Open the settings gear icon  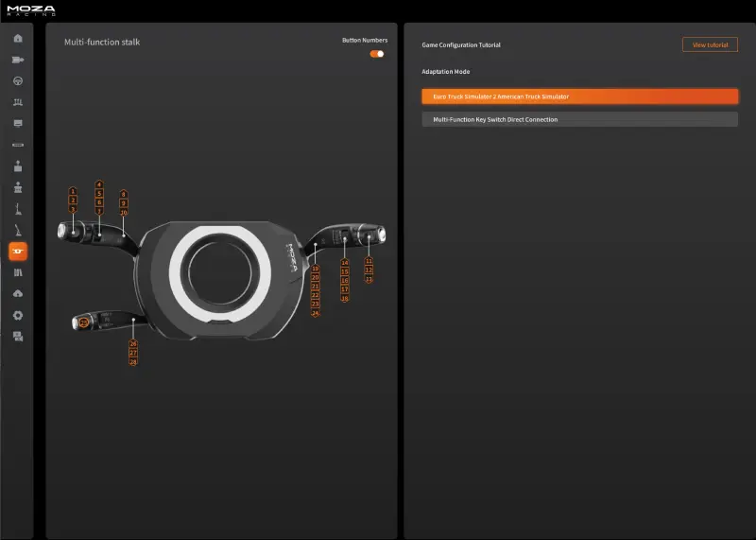pos(18,315)
